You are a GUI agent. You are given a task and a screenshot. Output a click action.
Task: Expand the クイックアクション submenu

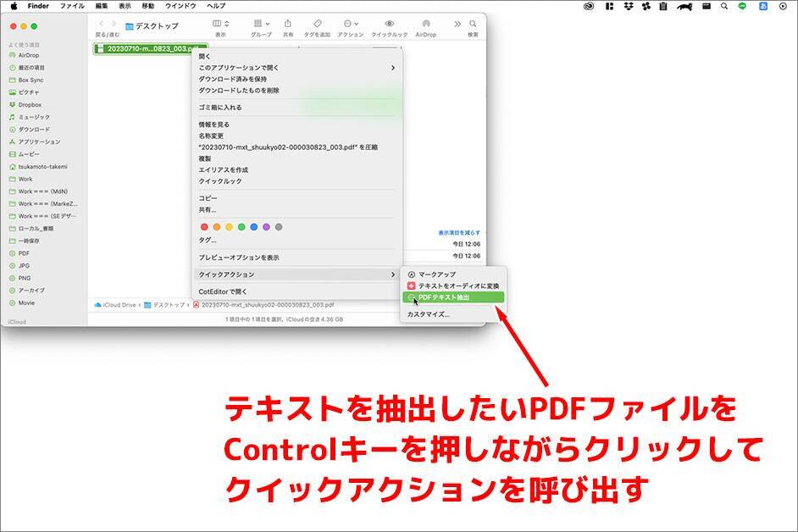pyautogui.click(x=296, y=274)
